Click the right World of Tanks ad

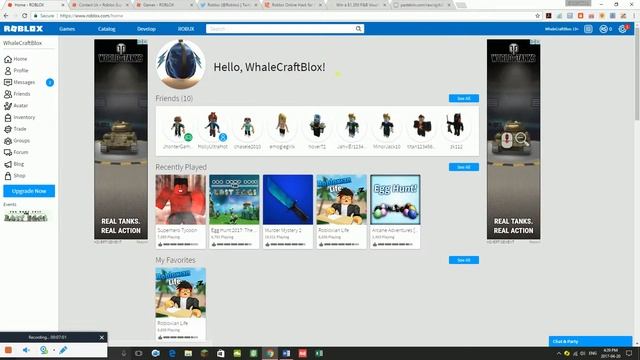pos(513,139)
